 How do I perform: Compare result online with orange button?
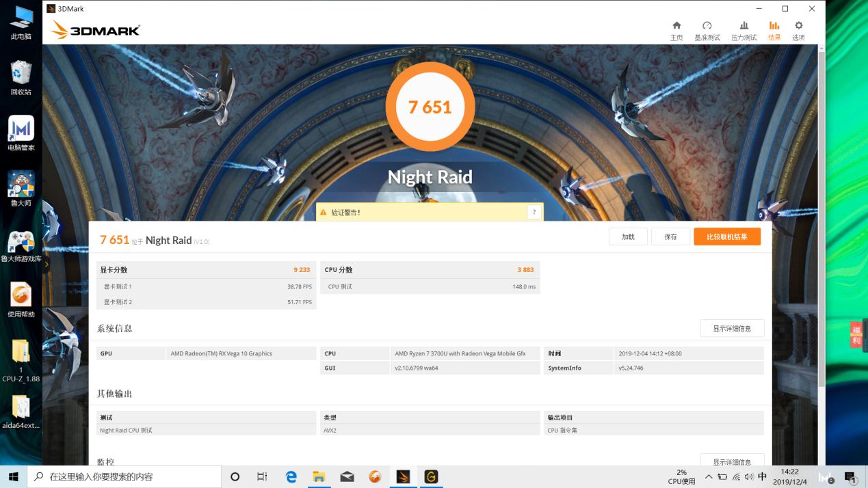pos(727,236)
